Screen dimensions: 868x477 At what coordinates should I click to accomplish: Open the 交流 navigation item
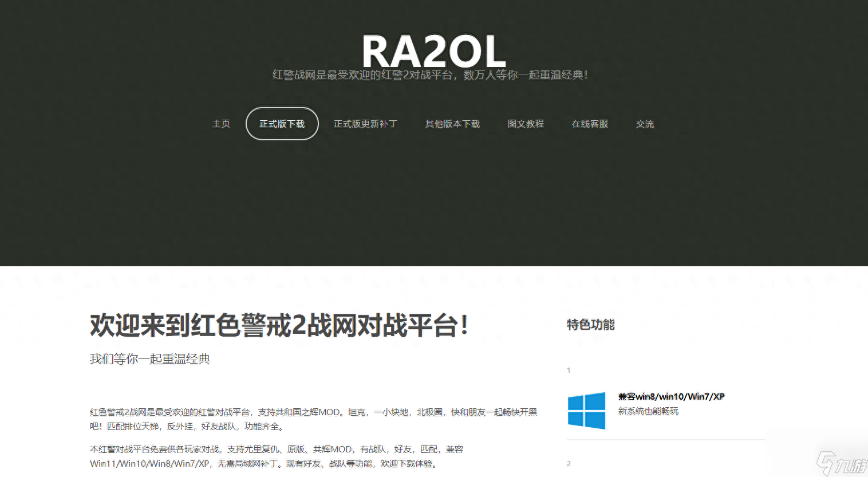pos(645,124)
